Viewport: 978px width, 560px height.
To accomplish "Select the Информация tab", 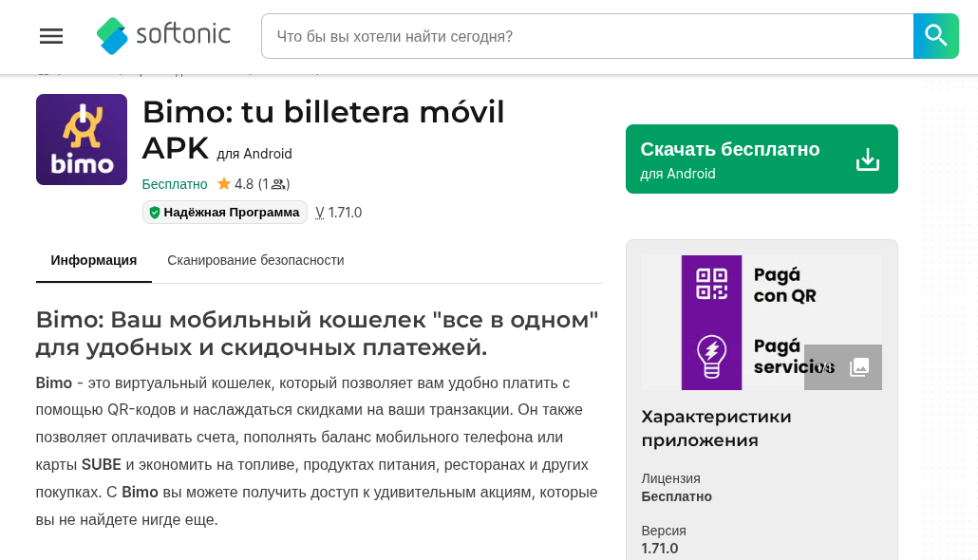I will (94, 260).
